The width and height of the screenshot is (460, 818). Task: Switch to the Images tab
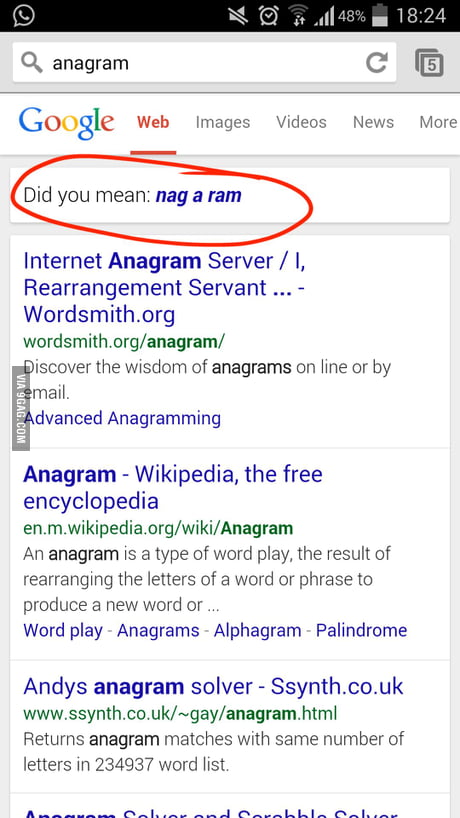coord(223,122)
